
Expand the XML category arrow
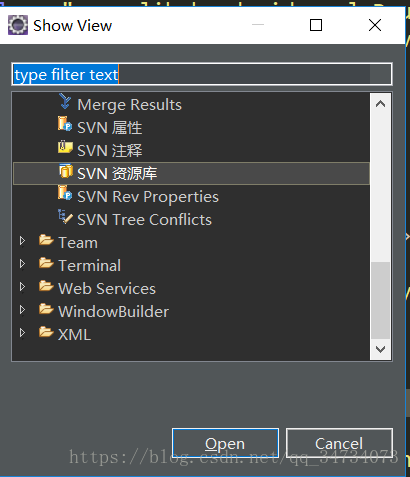(22, 333)
